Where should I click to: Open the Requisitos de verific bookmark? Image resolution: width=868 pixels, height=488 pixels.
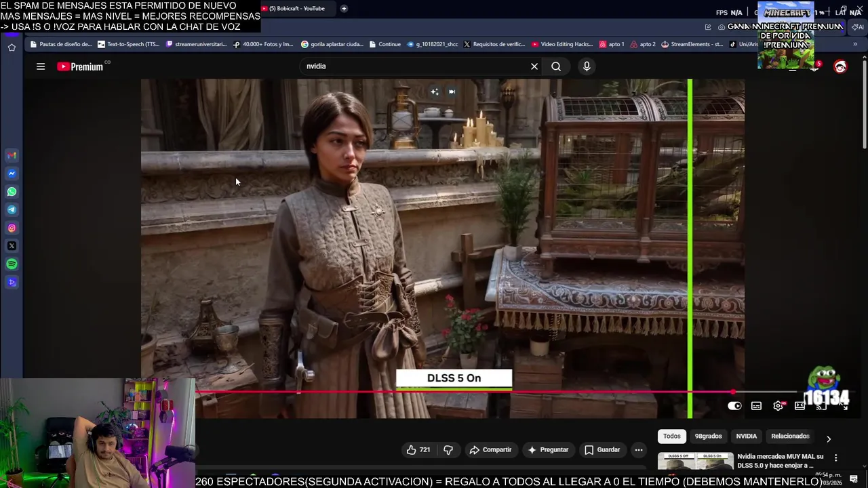(x=494, y=45)
